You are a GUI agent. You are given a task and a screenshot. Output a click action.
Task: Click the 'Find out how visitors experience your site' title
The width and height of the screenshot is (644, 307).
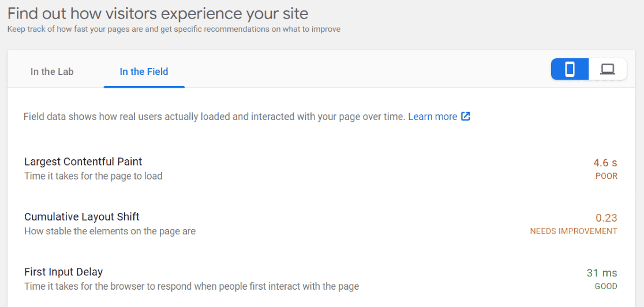(x=158, y=14)
